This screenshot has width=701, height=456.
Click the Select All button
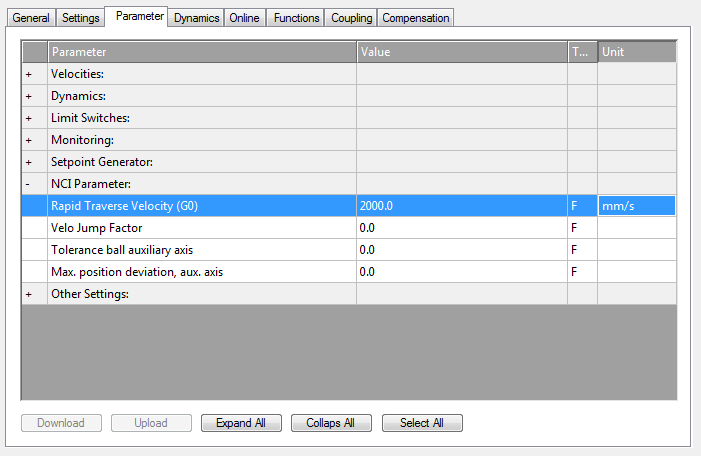pyautogui.click(x=422, y=423)
